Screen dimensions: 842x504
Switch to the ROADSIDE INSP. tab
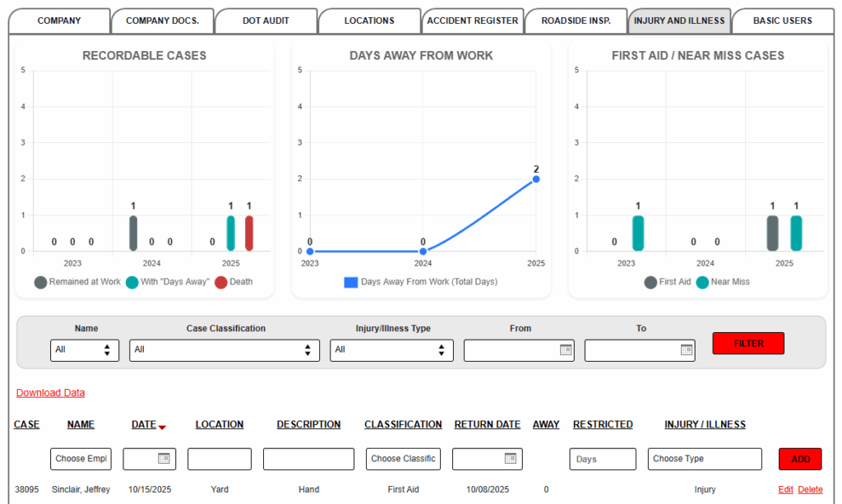[x=576, y=21]
